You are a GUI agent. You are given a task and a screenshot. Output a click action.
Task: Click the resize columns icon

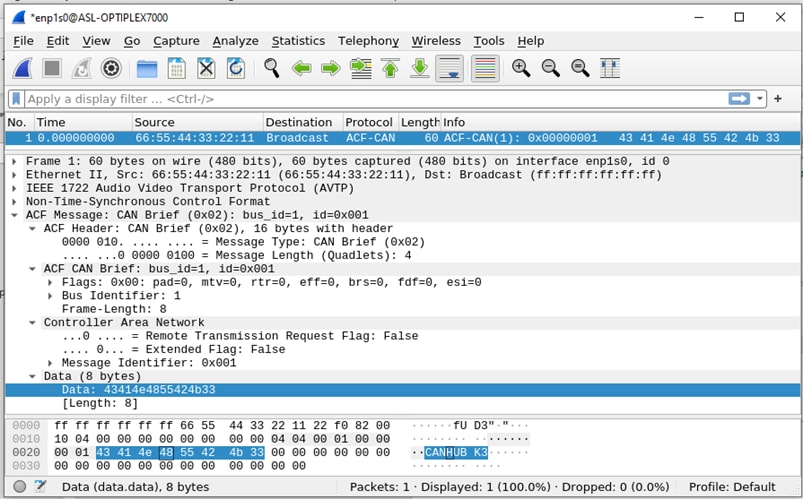609,68
